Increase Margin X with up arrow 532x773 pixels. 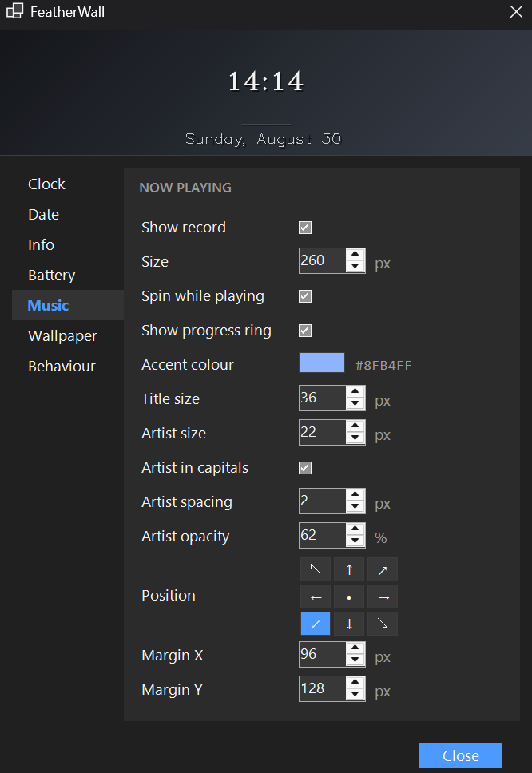(x=355, y=648)
